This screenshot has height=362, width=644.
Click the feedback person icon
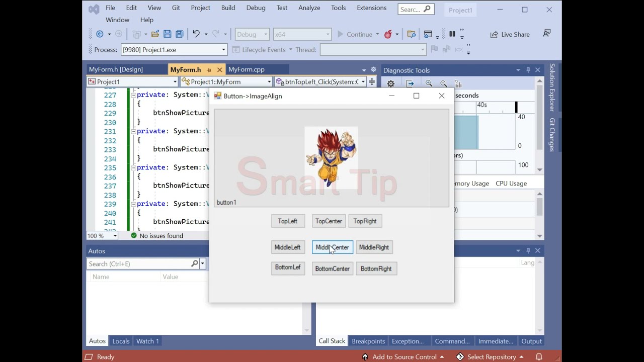[547, 34]
